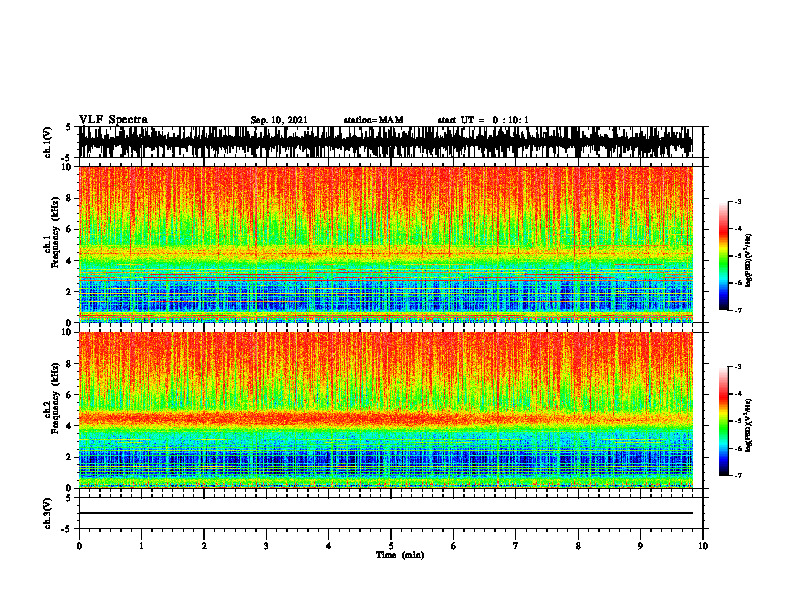
Task: Click the ch.2 spectrogram color scale bar
Action: 724,421
